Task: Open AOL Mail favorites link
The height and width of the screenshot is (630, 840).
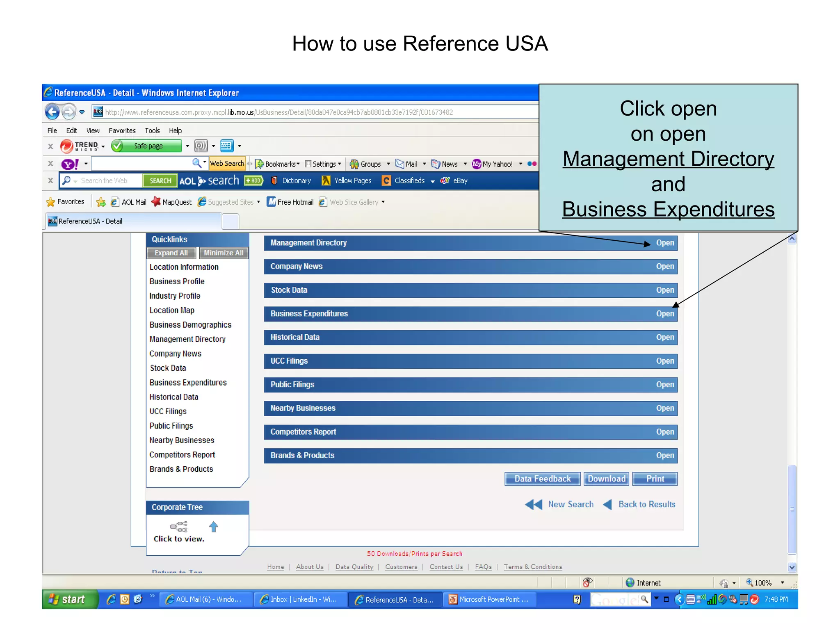Action: pyautogui.click(x=129, y=202)
